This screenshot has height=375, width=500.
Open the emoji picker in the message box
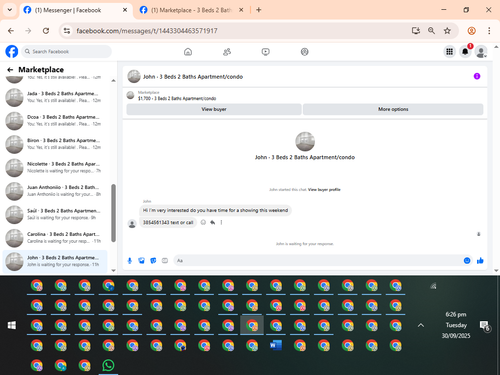click(x=467, y=261)
